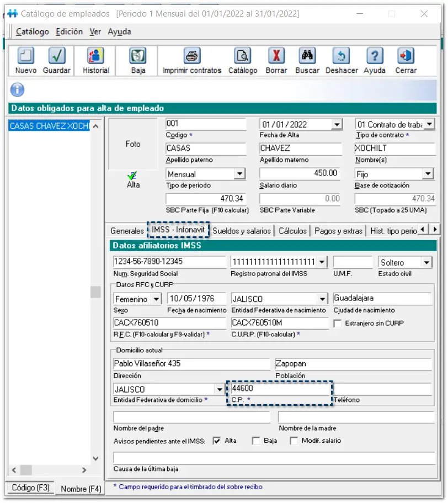
Task: Toggle the Modif. salario checkbox
Action: [x=294, y=441]
